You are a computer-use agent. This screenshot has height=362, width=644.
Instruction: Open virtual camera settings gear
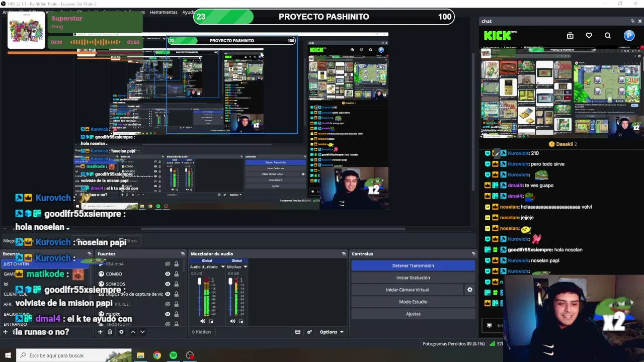point(470,290)
